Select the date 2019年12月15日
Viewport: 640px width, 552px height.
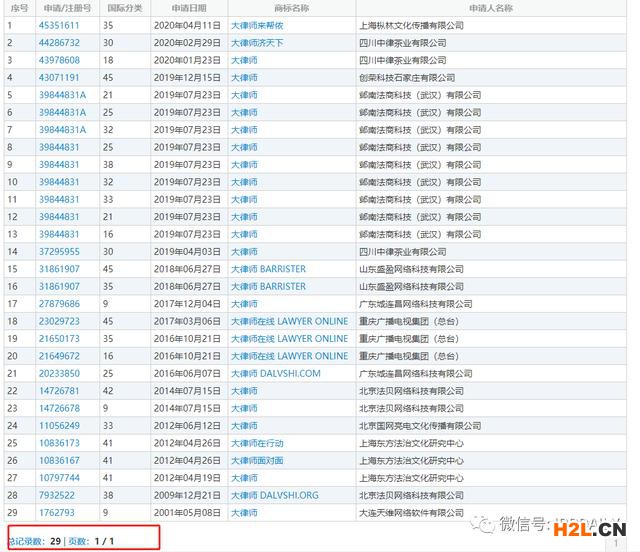coord(187,78)
